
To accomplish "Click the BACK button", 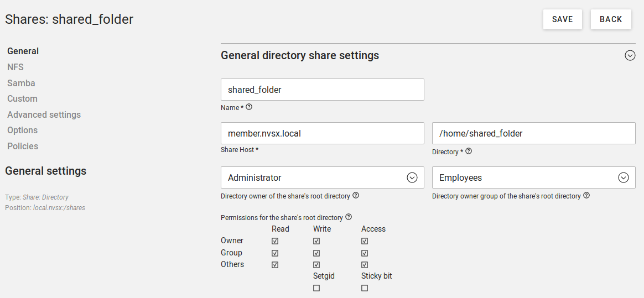I will point(611,19).
